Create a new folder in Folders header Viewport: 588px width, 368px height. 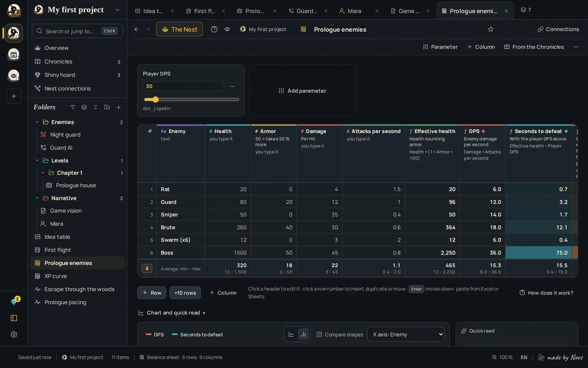[x=107, y=107]
